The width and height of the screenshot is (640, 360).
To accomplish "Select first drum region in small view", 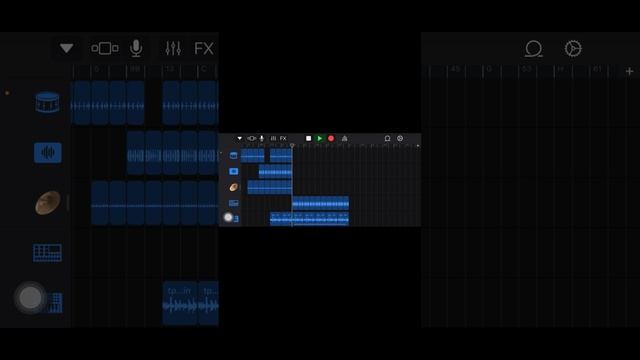I will click(252, 156).
